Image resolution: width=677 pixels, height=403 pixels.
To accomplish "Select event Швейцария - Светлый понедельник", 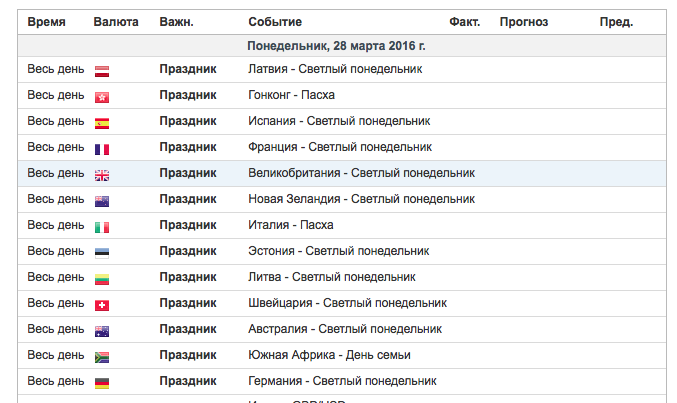I will pos(347,303).
